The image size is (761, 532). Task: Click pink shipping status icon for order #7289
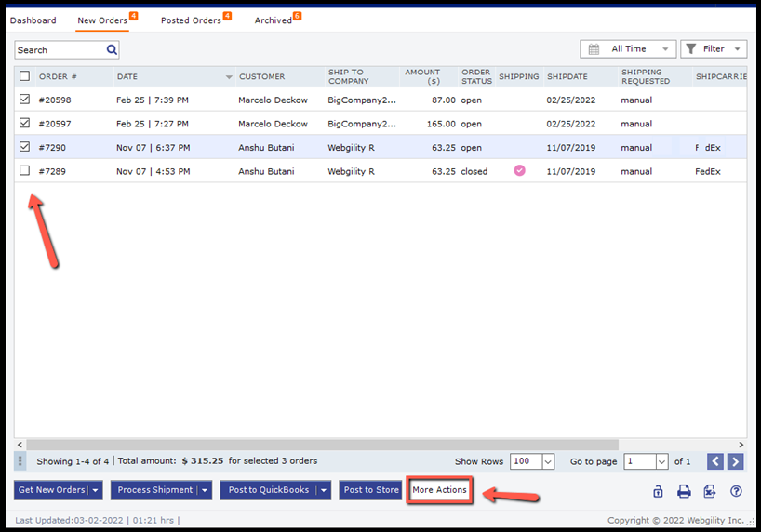point(519,171)
